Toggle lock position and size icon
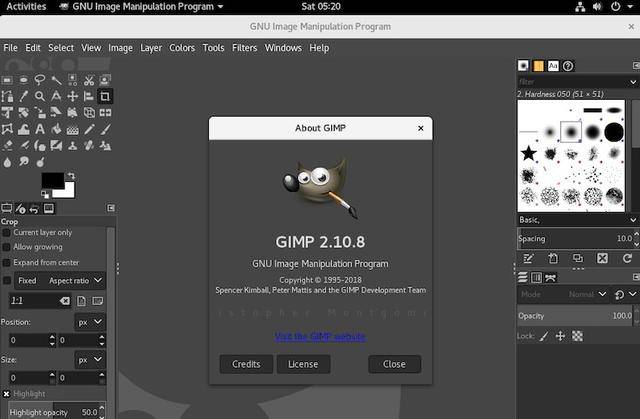 560,336
